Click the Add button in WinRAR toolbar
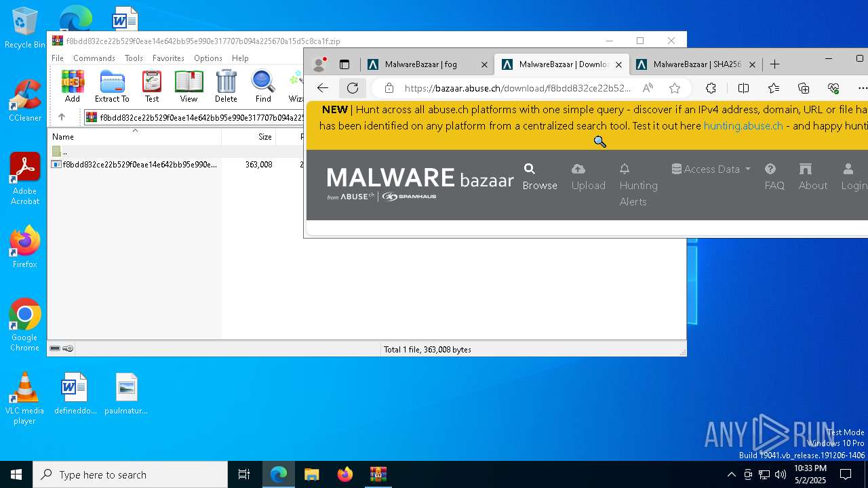Screen dimensions: 868x488 (73, 86)
